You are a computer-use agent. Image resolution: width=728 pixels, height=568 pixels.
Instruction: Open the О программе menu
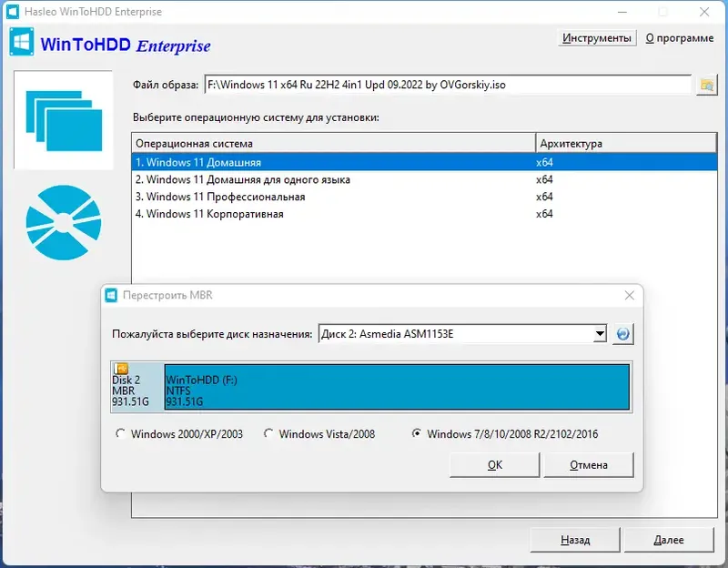point(680,38)
